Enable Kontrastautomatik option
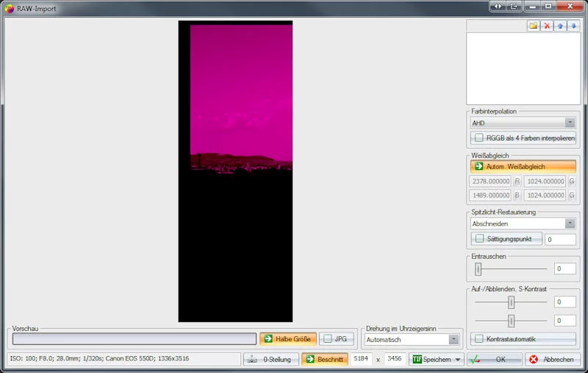The height and width of the screenshot is (373, 588). (x=523, y=339)
